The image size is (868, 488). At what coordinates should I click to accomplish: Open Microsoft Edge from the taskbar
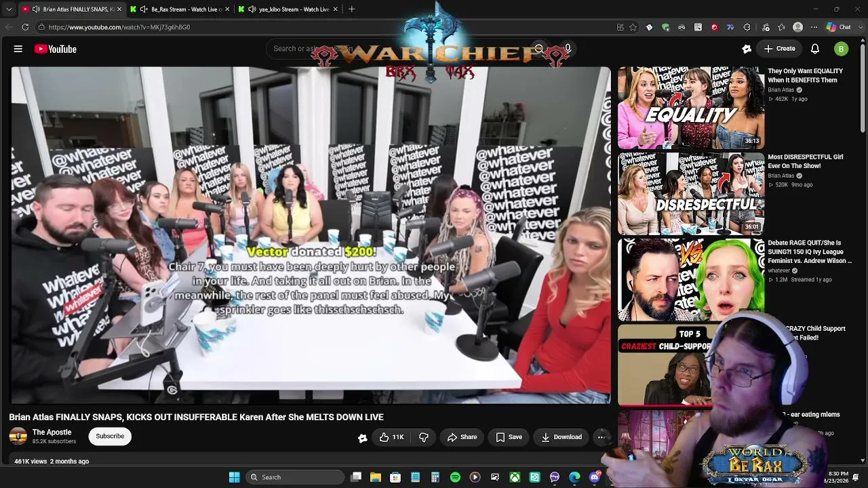tap(574, 477)
